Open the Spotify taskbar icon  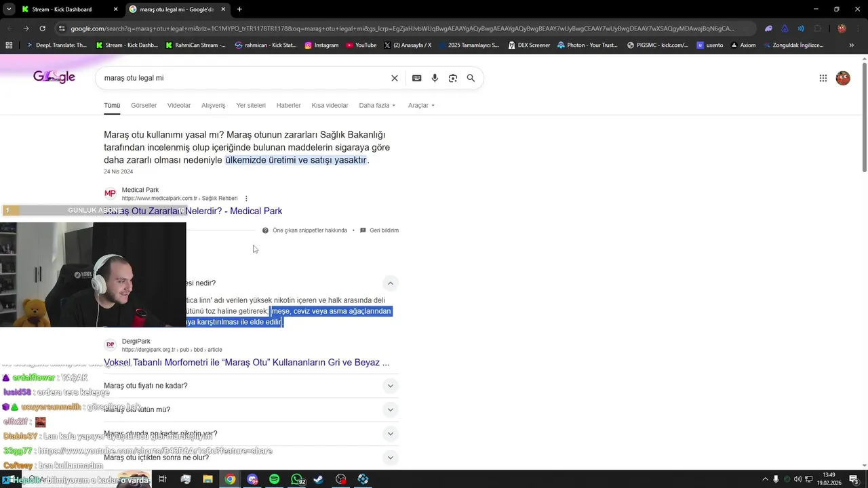click(x=274, y=479)
